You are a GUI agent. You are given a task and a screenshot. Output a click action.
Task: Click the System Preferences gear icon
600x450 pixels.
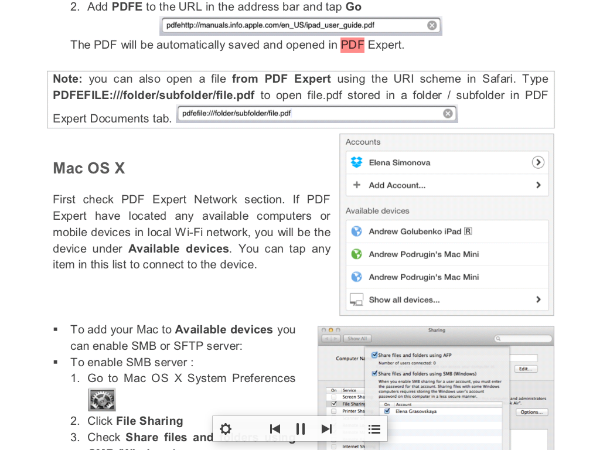tap(102, 400)
